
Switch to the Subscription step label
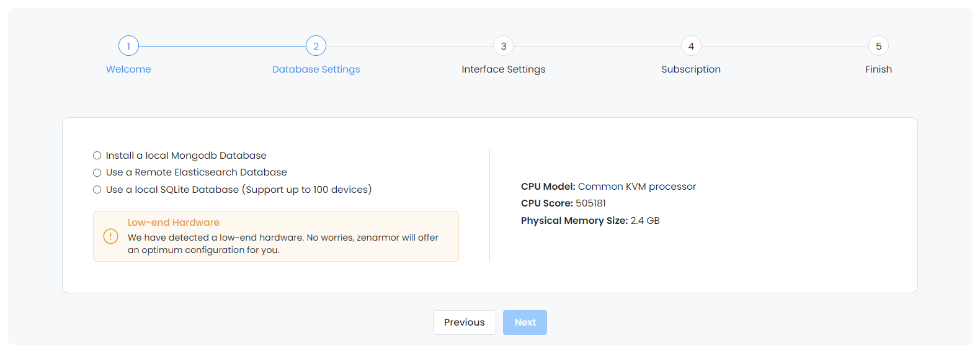(691, 69)
